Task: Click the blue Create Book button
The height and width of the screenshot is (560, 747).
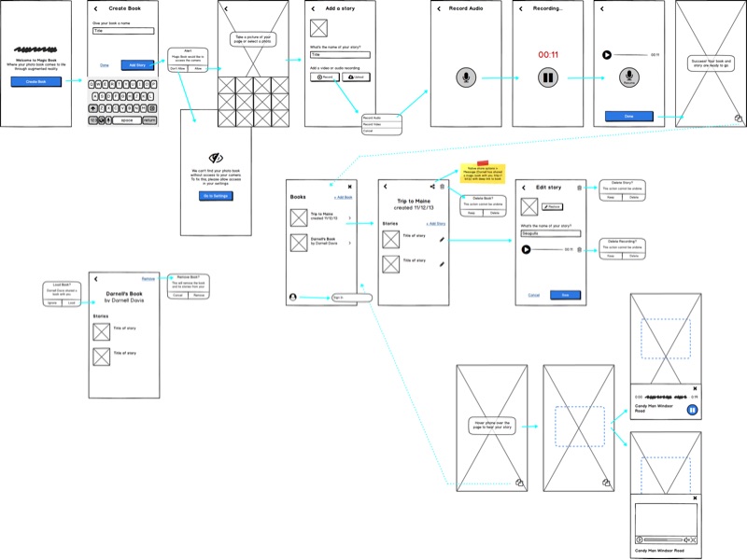Action: (36, 82)
